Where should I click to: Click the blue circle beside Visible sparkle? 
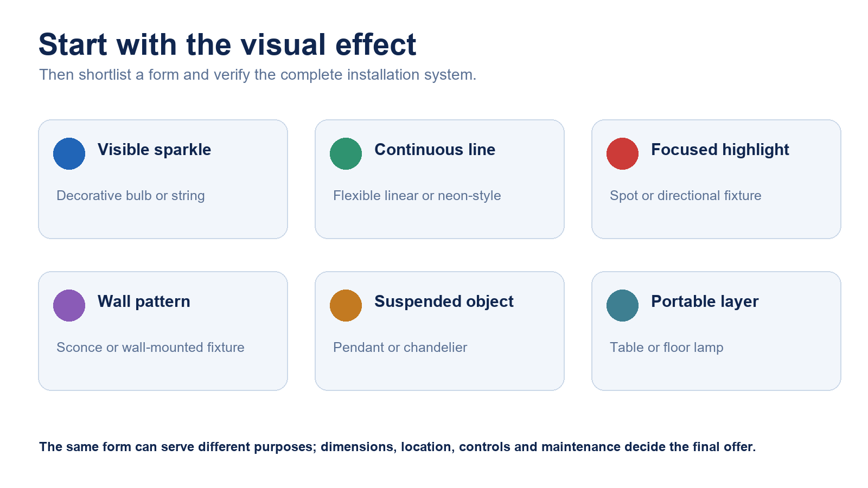click(69, 153)
